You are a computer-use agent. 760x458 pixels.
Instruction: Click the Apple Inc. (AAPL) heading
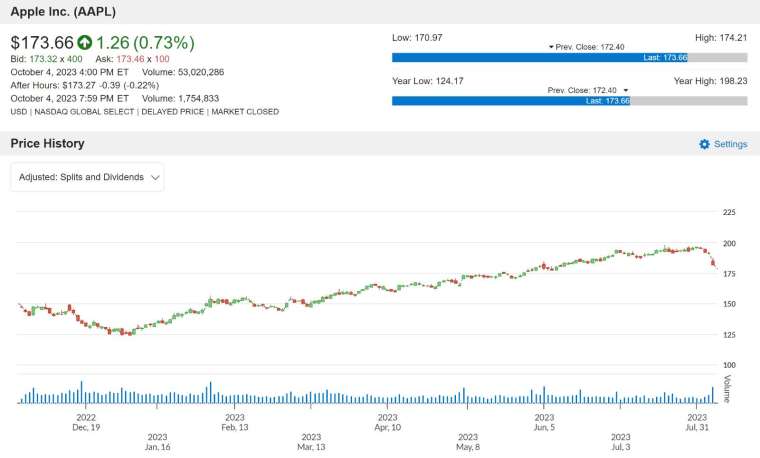pyautogui.click(x=63, y=12)
